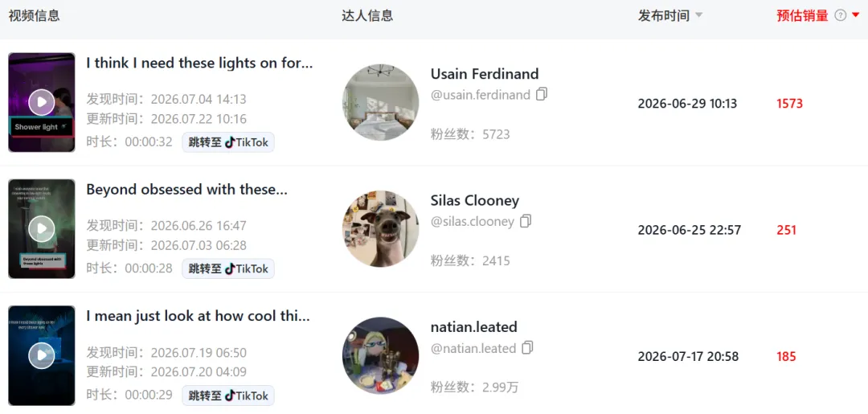Open the Silas Clooney creator name
The image size is (868, 414).
pos(475,200)
